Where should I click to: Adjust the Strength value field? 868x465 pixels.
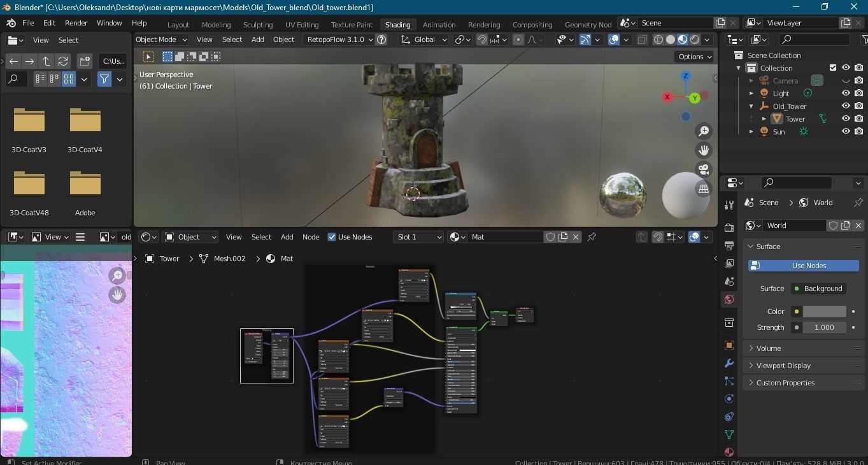point(824,327)
